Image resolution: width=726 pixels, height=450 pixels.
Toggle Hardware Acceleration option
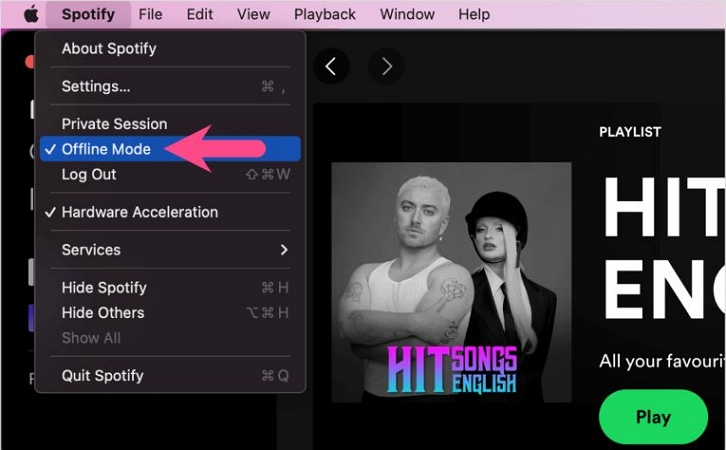(x=139, y=212)
